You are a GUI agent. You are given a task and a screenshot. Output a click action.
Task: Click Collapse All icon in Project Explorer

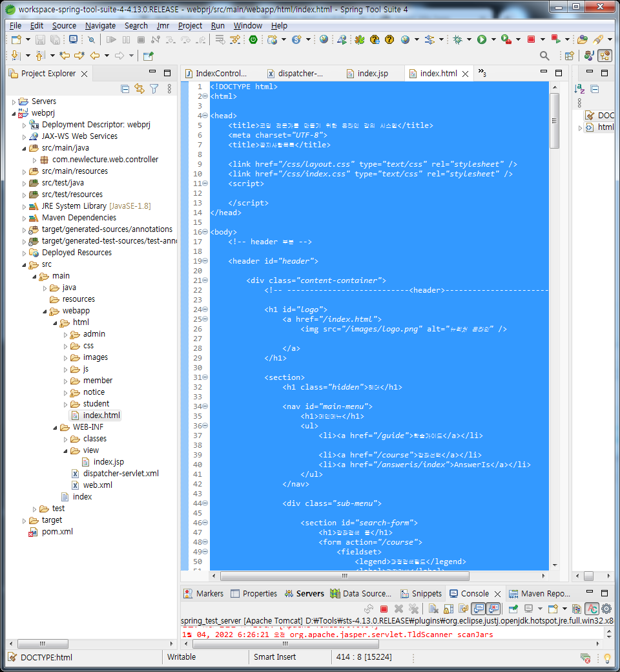click(125, 89)
